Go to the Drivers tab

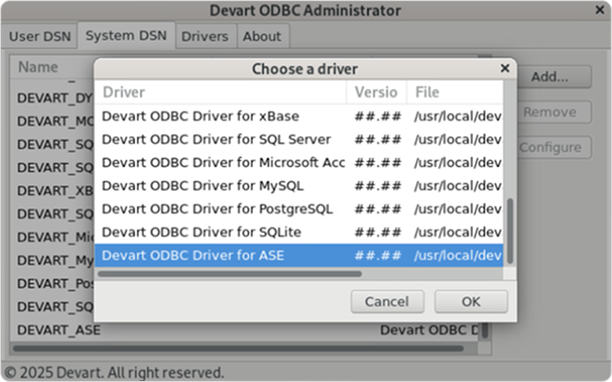tap(205, 36)
